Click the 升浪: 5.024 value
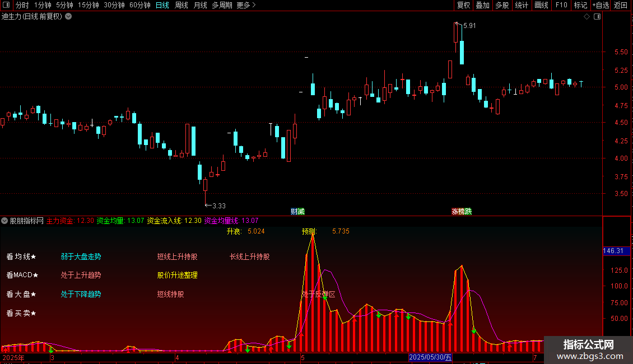The image size is (633, 364). point(245,231)
